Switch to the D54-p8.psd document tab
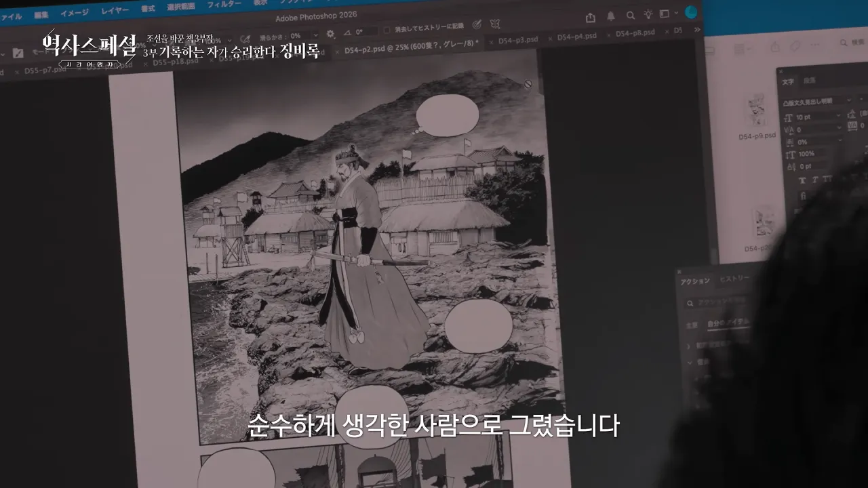868x488 pixels. point(635,33)
